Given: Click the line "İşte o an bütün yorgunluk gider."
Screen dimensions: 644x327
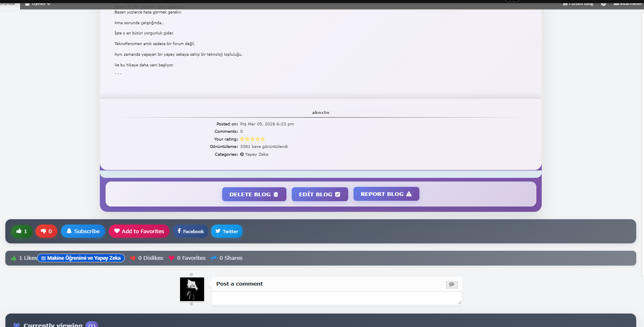Looking at the screenshot, I should click(144, 33).
